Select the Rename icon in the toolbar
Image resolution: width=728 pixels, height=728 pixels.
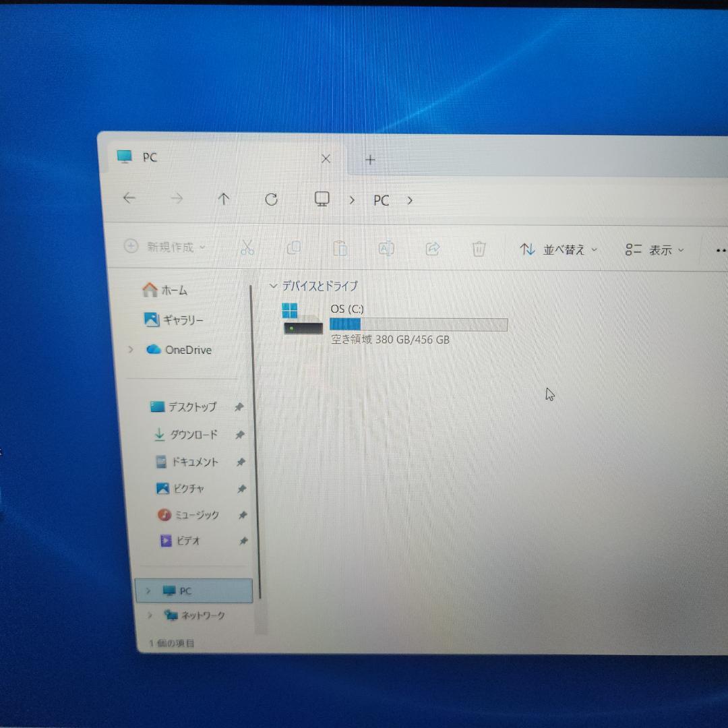(386, 249)
